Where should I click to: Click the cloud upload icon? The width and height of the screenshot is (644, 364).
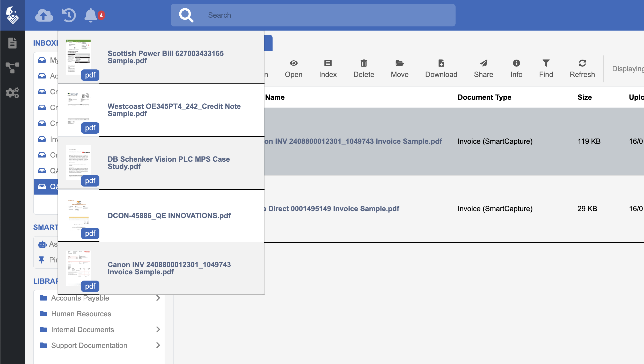tap(44, 15)
